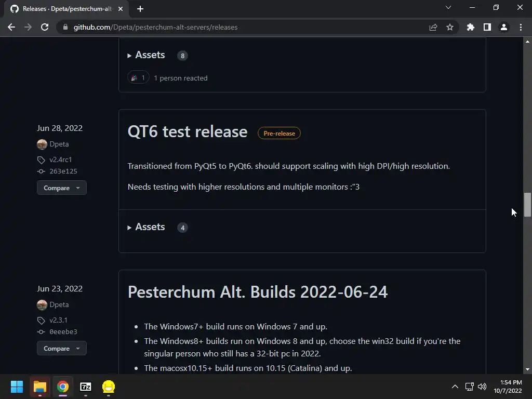Bookmark this page with the star icon

[450, 27]
